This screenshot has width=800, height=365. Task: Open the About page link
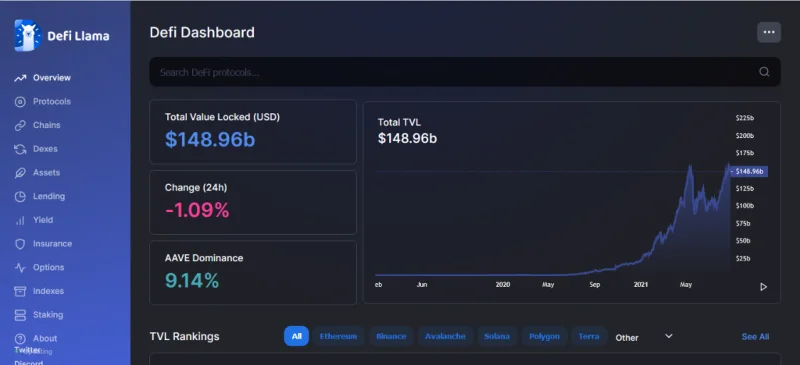click(45, 338)
